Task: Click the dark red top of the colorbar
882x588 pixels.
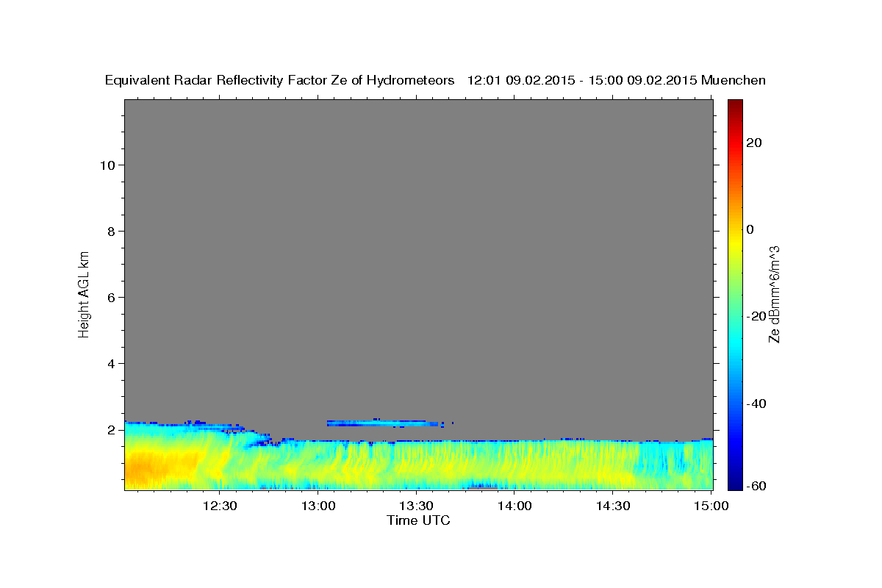Action: pyautogui.click(x=734, y=104)
